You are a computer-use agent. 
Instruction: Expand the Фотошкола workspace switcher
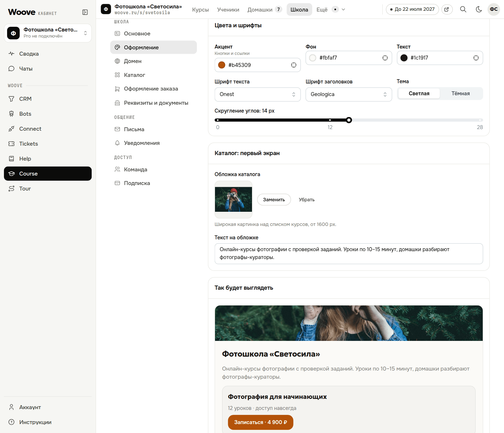pyautogui.click(x=48, y=33)
